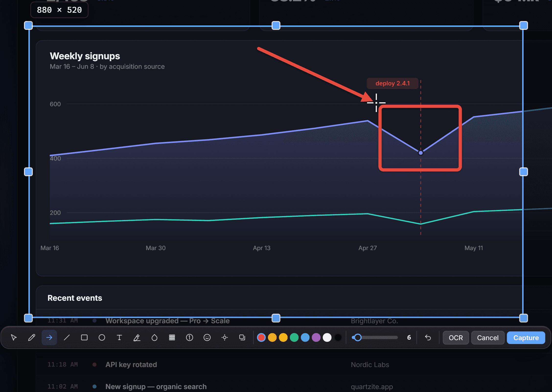This screenshot has height=392, width=552.
Task: Select the emoji sticker tool
Action: click(207, 338)
